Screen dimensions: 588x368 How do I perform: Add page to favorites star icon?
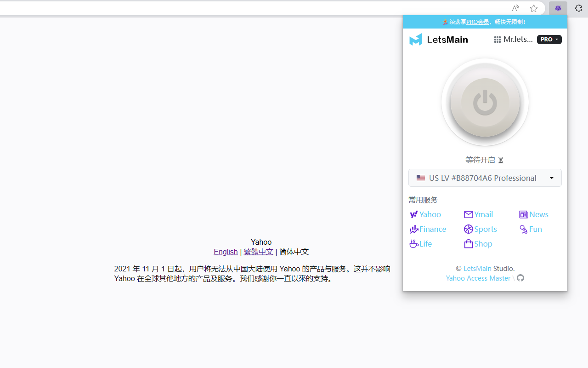tap(534, 8)
